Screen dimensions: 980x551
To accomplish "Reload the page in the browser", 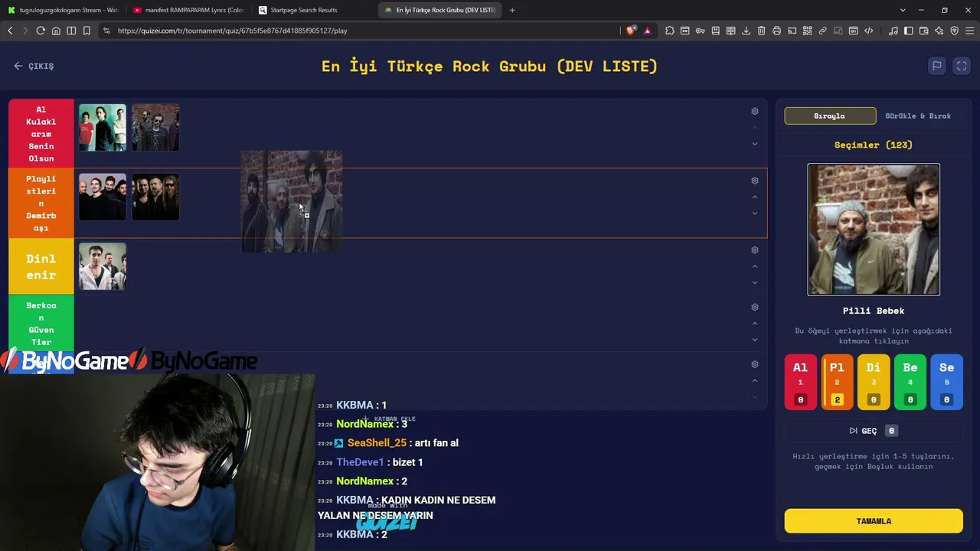I will tap(41, 31).
